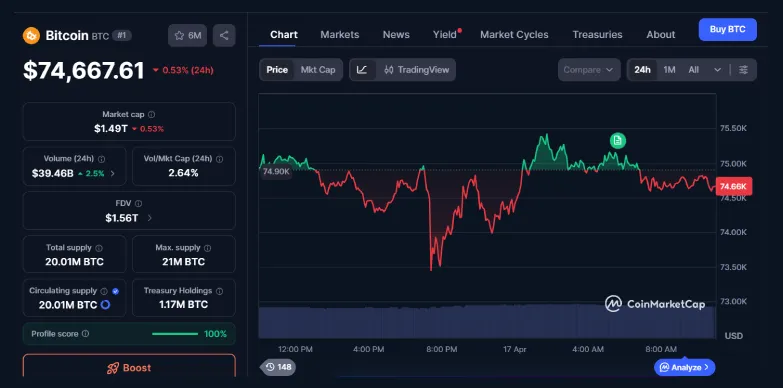Click the $74,667.61 price text
783x388 pixels.
pyautogui.click(x=84, y=70)
